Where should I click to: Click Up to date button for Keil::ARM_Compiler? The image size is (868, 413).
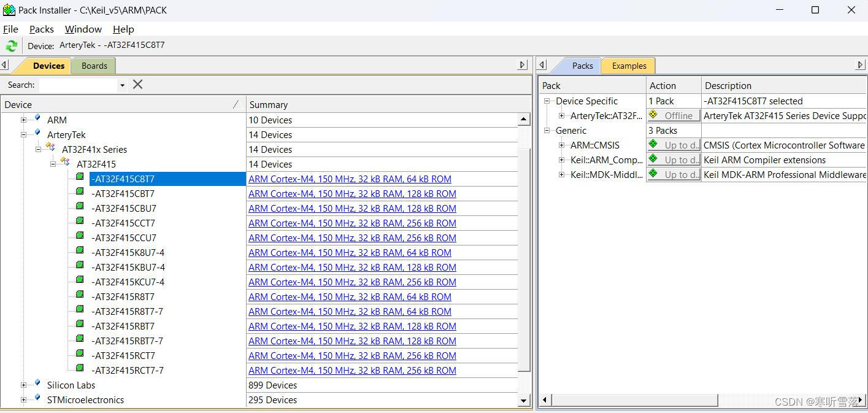pyautogui.click(x=674, y=160)
